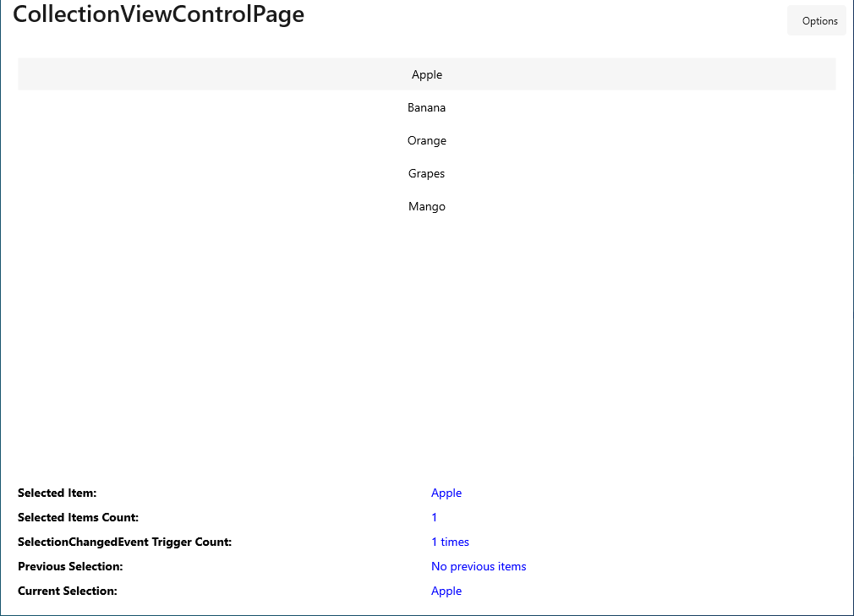Viewport: 854px width, 616px height.
Task: Select the Apple list item
Action: (x=426, y=74)
